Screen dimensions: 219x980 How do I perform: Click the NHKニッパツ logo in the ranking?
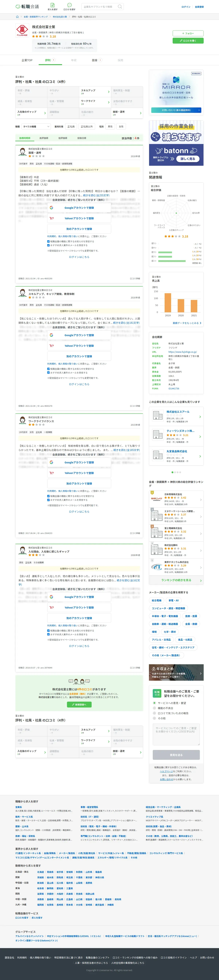157,499
